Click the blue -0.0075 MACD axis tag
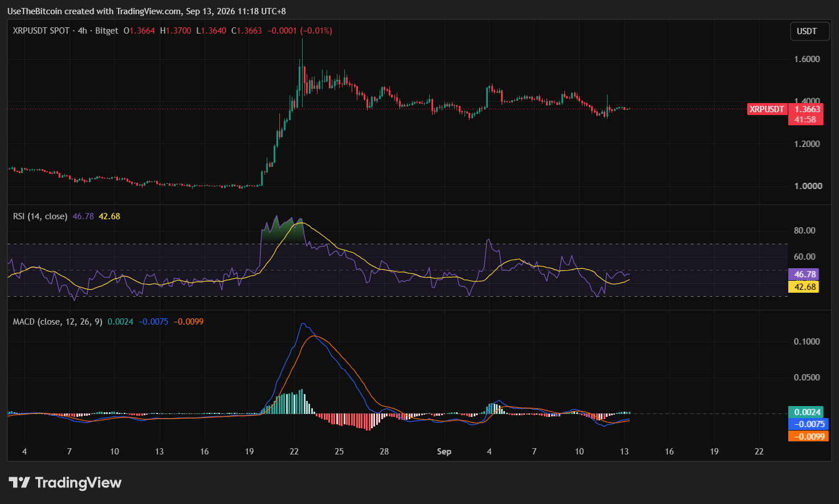The height and width of the screenshot is (504, 839). coord(808,424)
